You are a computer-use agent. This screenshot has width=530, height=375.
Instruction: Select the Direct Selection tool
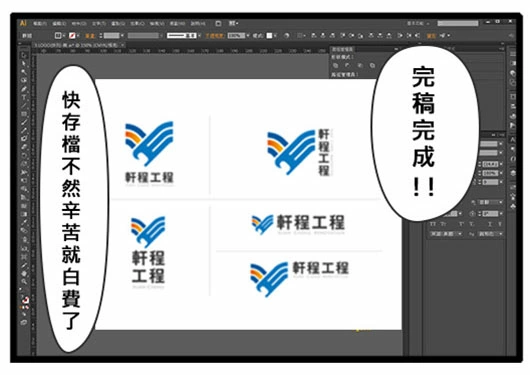click(x=24, y=64)
